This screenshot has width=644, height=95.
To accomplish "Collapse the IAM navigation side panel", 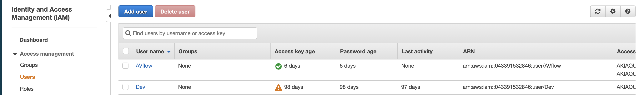I will tap(109, 16).
